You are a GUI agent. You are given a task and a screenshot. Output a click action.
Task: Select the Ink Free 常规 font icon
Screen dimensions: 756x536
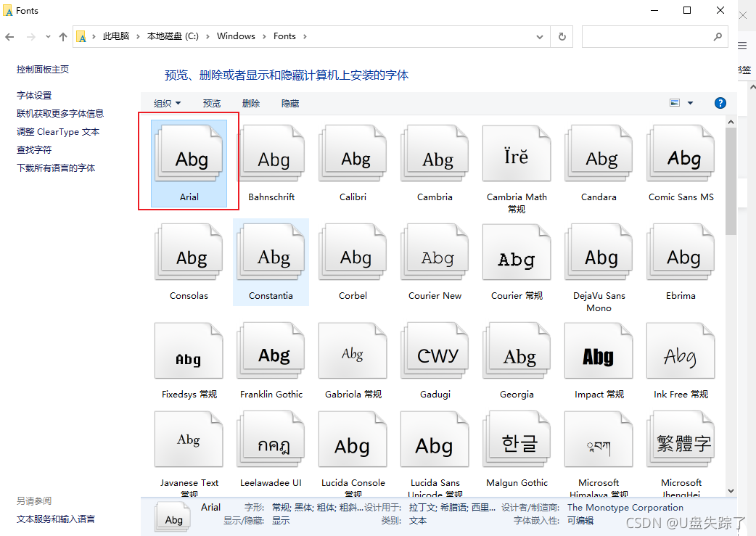(x=681, y=351)
